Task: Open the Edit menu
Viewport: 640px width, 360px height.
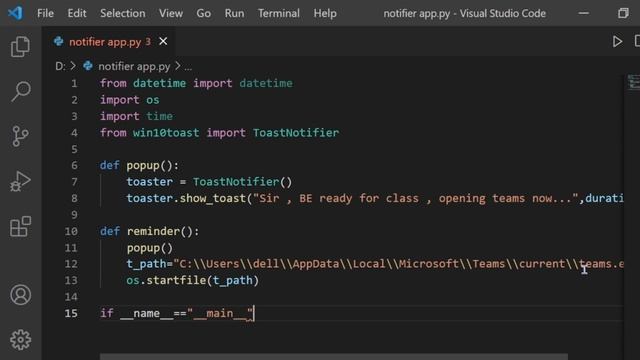Action: pyautogui.click(x=77, y=13)
